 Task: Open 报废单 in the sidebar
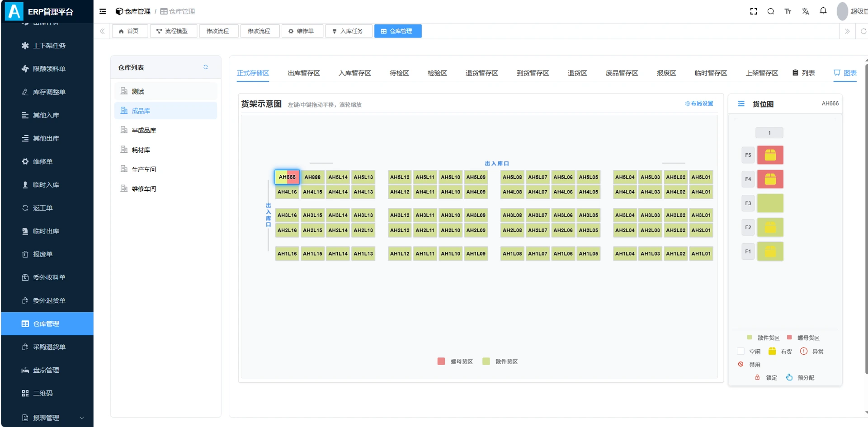click(x=47, y=254)
